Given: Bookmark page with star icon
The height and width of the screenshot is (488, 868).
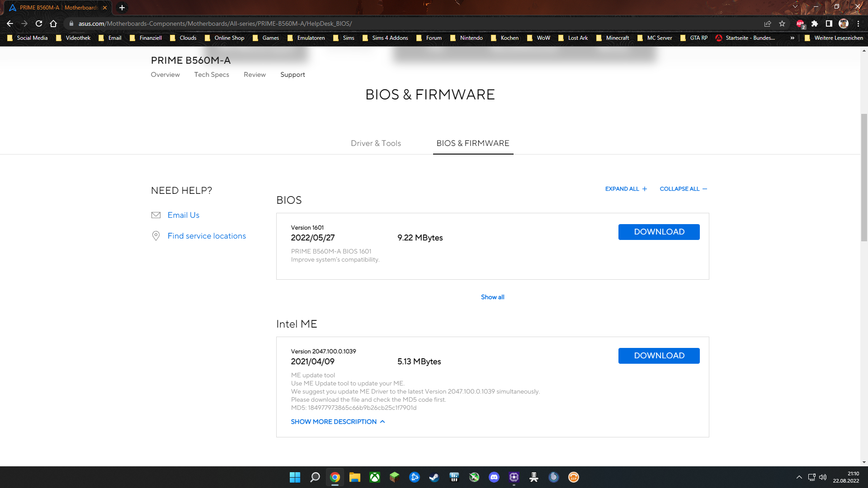Looking at the screenshot, I should point(782,23).
